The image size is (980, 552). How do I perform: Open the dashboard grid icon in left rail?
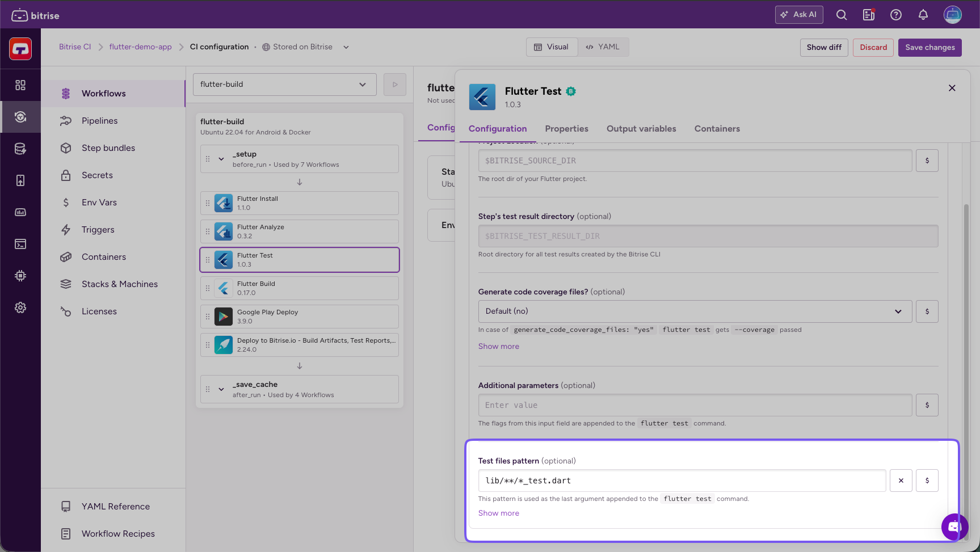coord(20,85)
